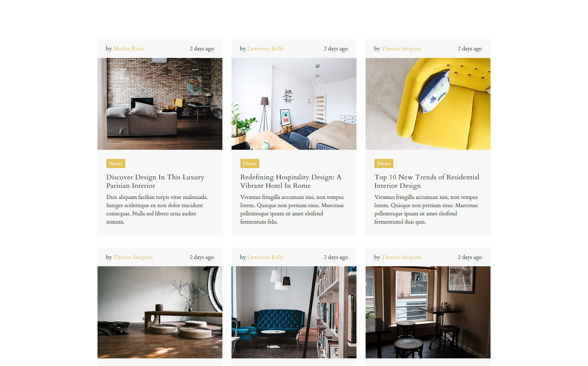The image size is (588, 366).
Task: Open Top 10 New Trends article title
Action: 427,181
